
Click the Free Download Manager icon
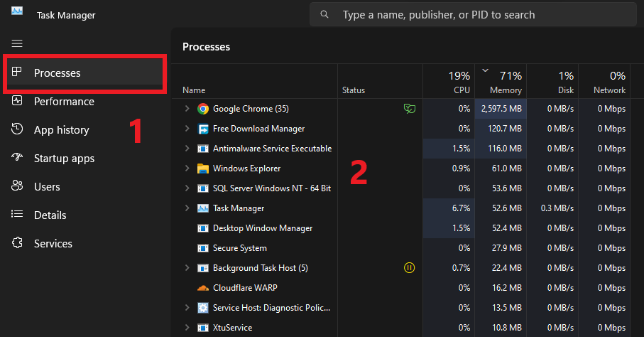[203, 129]
